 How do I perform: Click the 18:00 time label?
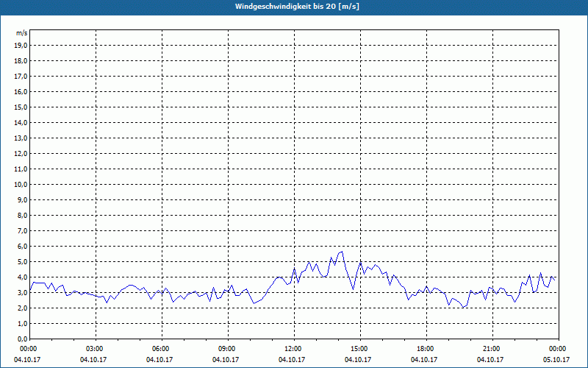[426, 349]
